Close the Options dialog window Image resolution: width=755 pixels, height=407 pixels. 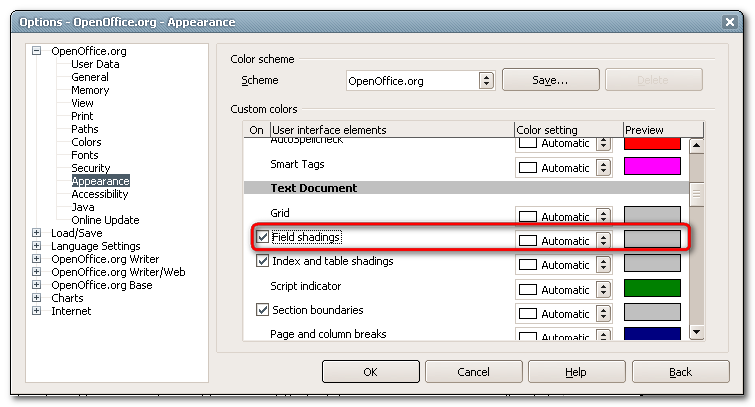pos(729,22)
